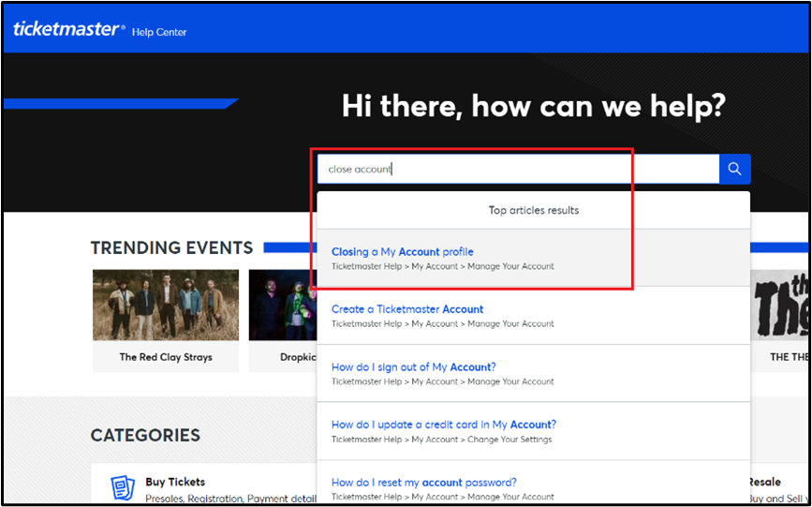The width and height of the screenshot is (812, 507).
Task: Open 'How do I update a credit card' article
Action: coord(443,425)
